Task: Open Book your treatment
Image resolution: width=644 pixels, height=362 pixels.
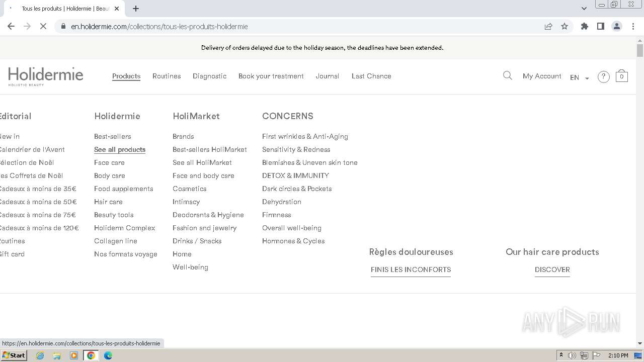Action: point(271,76)
